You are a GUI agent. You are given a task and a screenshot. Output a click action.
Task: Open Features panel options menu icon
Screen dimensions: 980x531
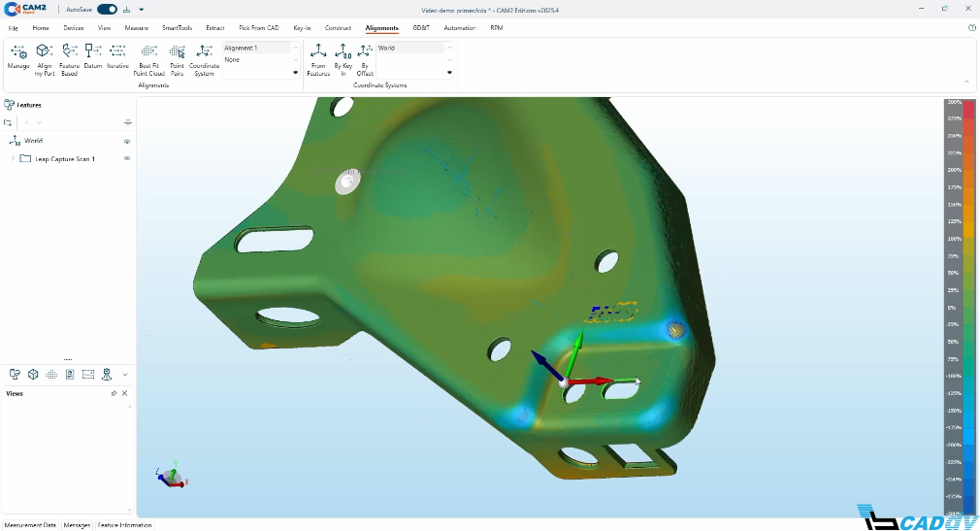point(127,122)
